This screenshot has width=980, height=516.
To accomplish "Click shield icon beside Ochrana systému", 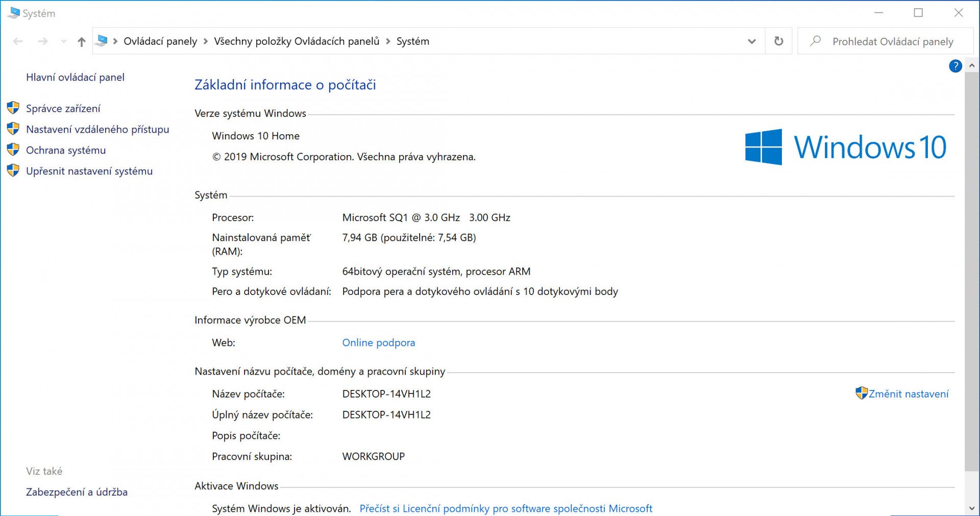I will tap(13, 150).
